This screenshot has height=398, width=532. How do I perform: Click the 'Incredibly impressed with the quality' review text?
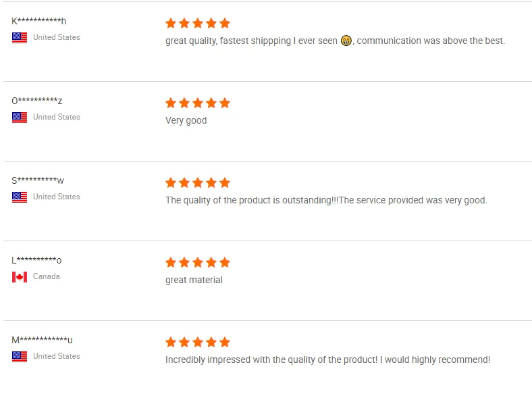tap(327, 359)
